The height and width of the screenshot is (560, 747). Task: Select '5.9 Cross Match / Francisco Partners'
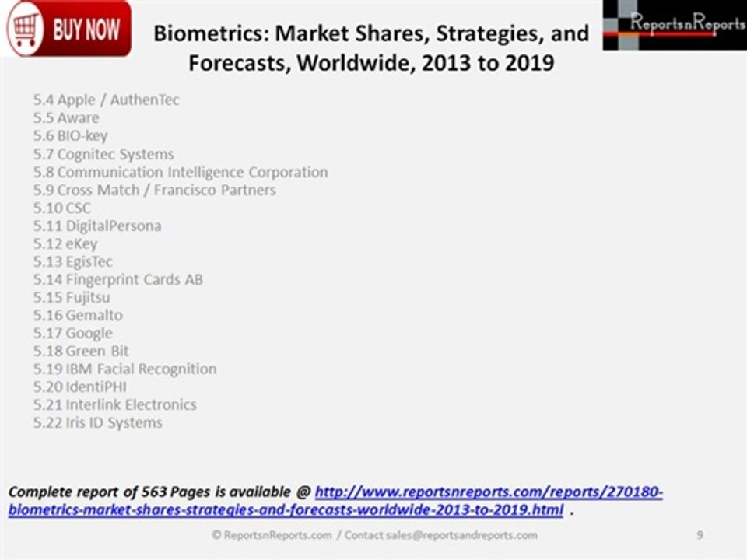(x=154, y=190)
